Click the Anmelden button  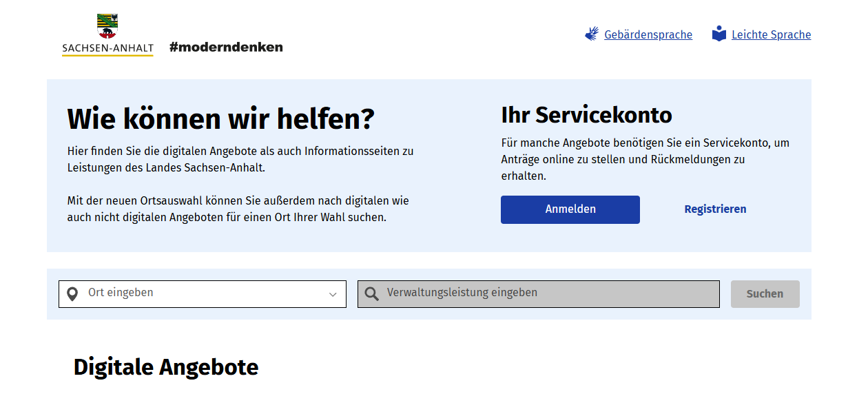(570, 209)
